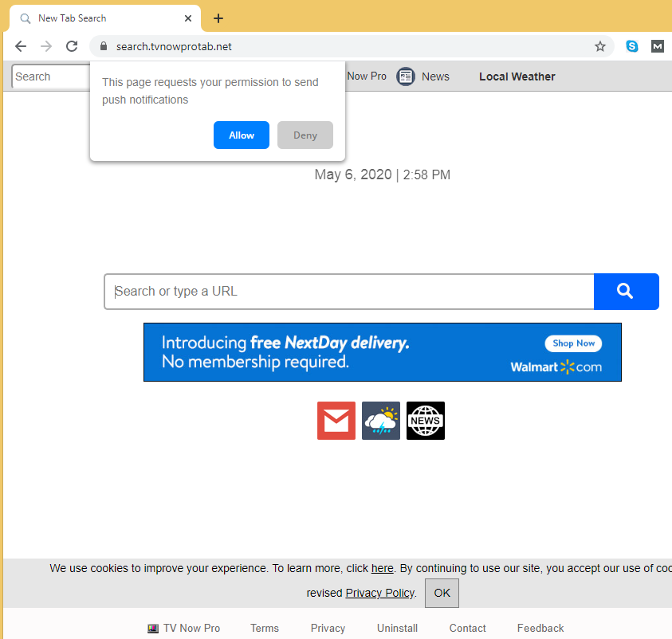Click the 'here' link in the cookie notice
Screen dimensions: 672x639
(x=382, y=568)
